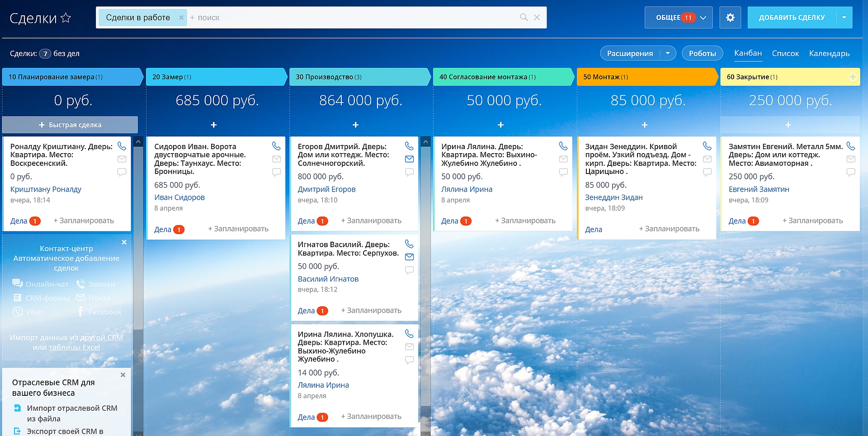Open the Расширения dropdown arrow
Image resolution: width=868 pixels, height=436 pixels.
(x=668, y=53)
